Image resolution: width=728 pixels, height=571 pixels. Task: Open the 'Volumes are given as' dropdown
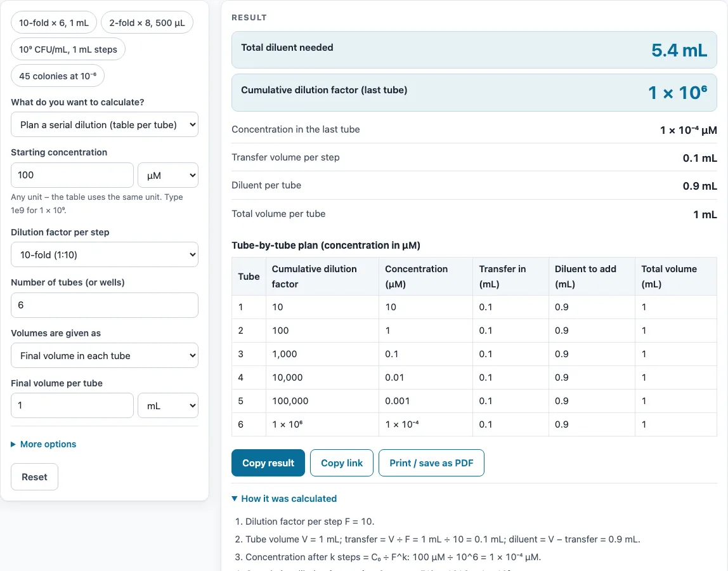pyautogui.click(x=105, y=355)
